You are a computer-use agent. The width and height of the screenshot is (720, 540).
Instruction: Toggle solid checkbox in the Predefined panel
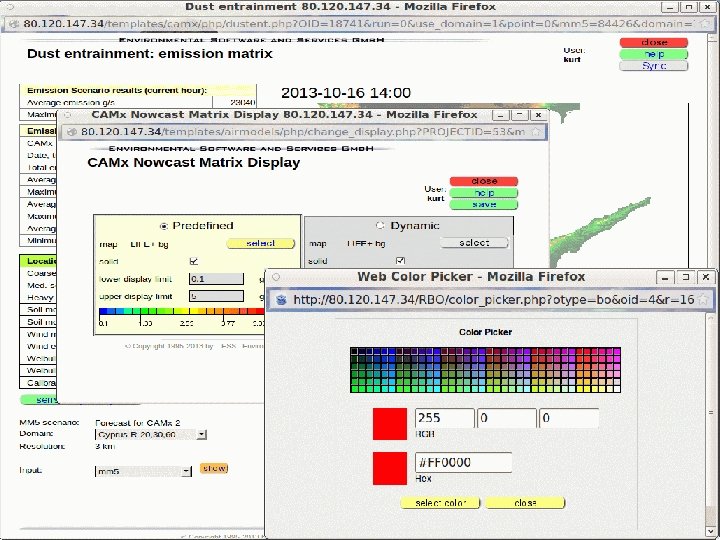coord(194,261)
